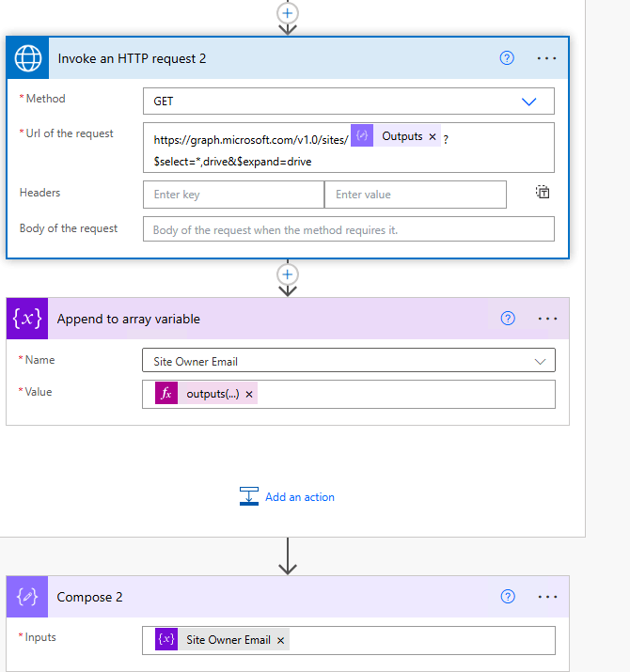Click the variable icon of the Site Owner Email token
The width and height of the screenshot is (630, 672).
(166, 639)
